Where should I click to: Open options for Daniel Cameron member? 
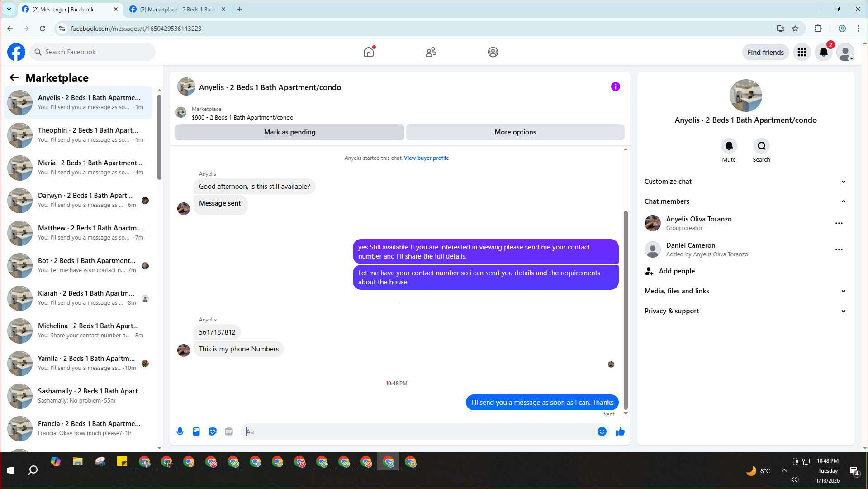coord(839,249)
